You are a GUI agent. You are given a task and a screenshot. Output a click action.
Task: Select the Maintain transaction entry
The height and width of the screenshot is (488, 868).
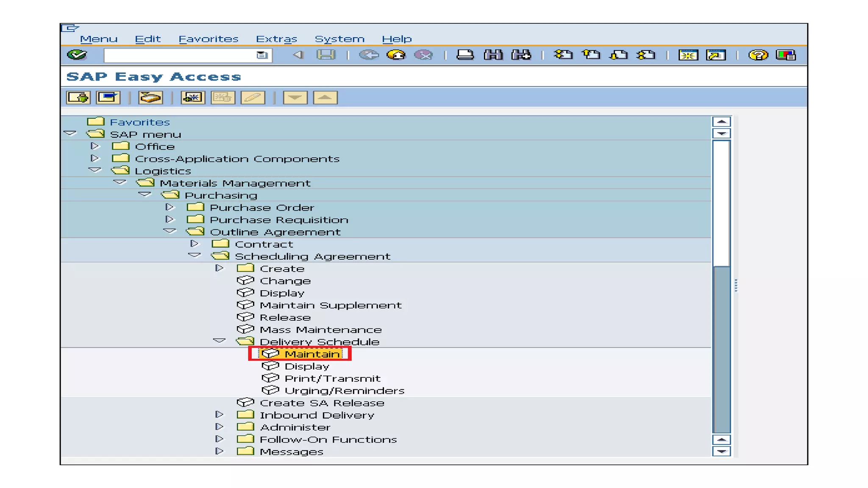click(x=312, y=354)
